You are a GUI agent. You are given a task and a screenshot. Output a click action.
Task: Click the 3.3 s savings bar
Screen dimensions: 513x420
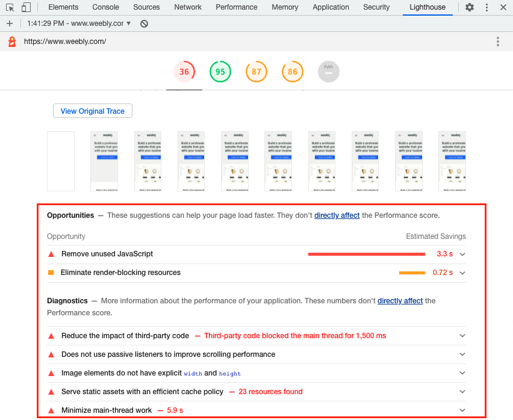pyautogui.click(x=367, y=254)
